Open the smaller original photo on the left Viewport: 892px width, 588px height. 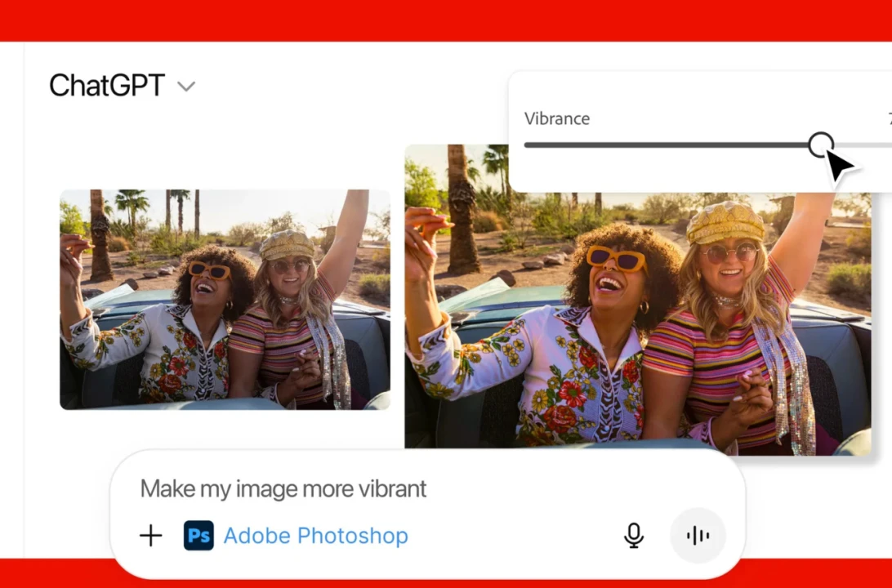click(x=225, y=300)
